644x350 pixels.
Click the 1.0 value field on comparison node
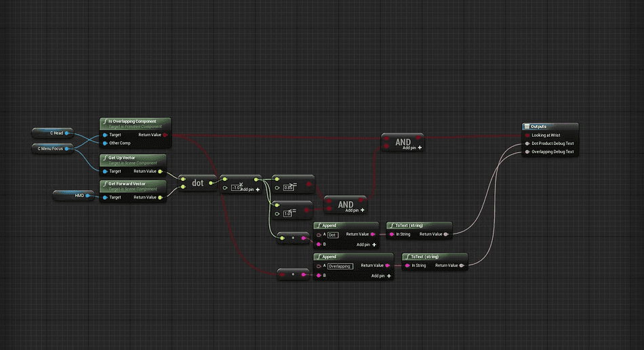click(287, 214)
